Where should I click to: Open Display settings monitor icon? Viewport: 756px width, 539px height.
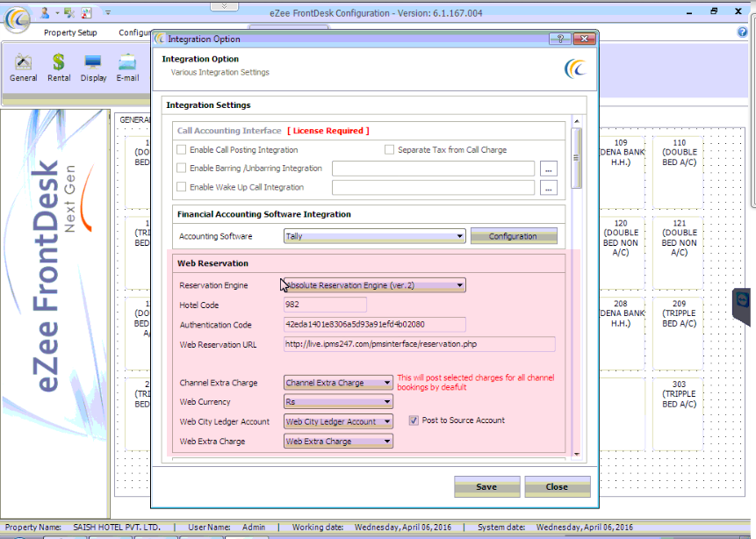[x=93, y=68]
